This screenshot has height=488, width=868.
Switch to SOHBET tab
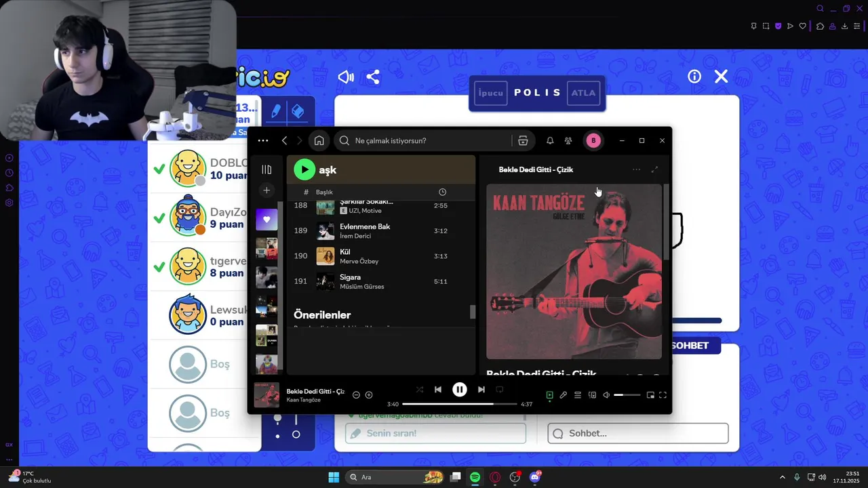pyautogui.click(x=690, y=346)
